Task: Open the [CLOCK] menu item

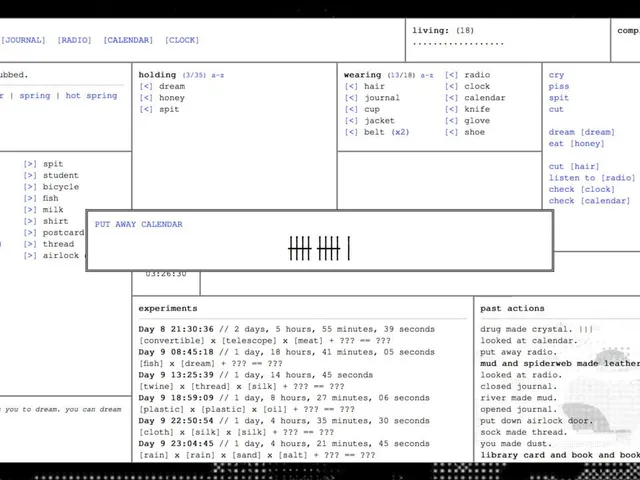Action: point(182,40)
